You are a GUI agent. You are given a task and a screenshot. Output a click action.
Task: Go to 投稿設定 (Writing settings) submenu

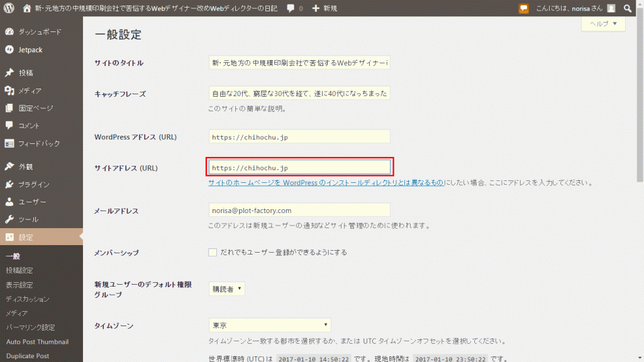19,270
